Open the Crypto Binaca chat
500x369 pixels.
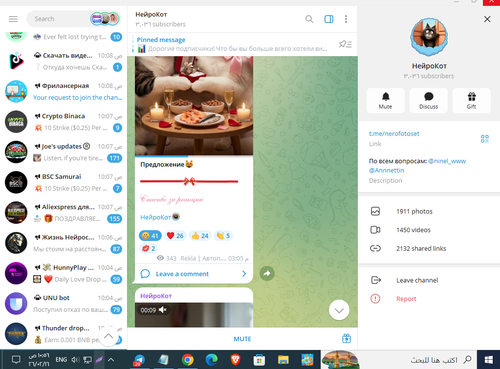63,122
